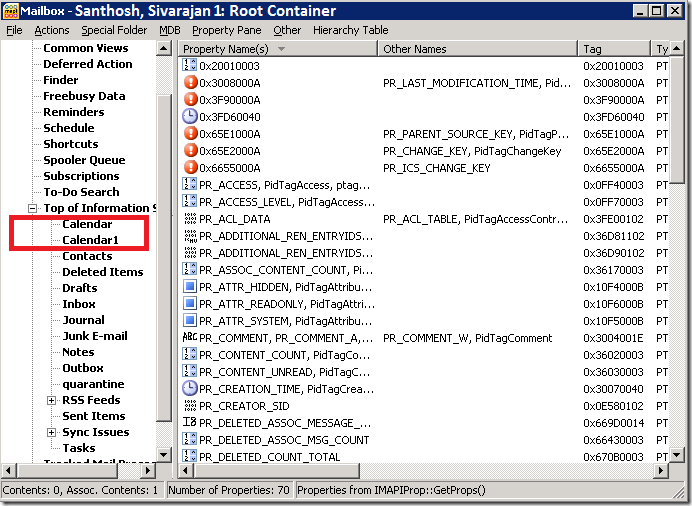Viewport: 692px width, 506px height.
Task: Click the ABC string icon beside PR_COMMENT
Action: coord(190,337)
